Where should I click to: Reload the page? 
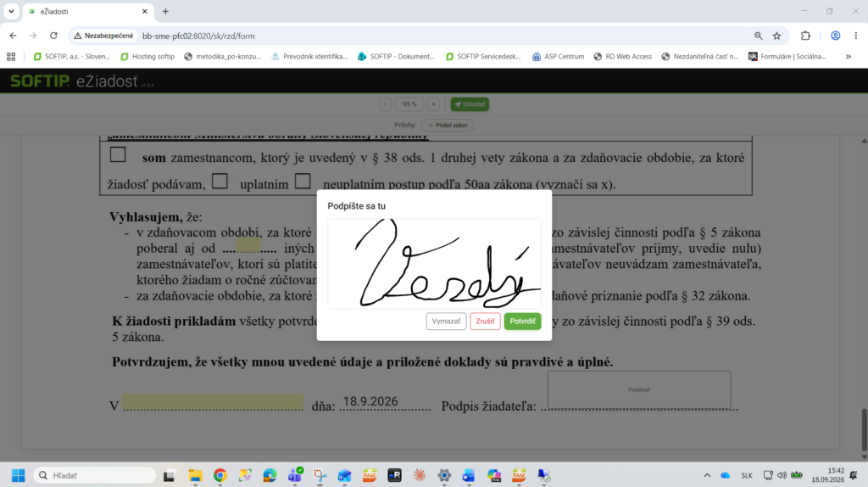click(53, 36)
